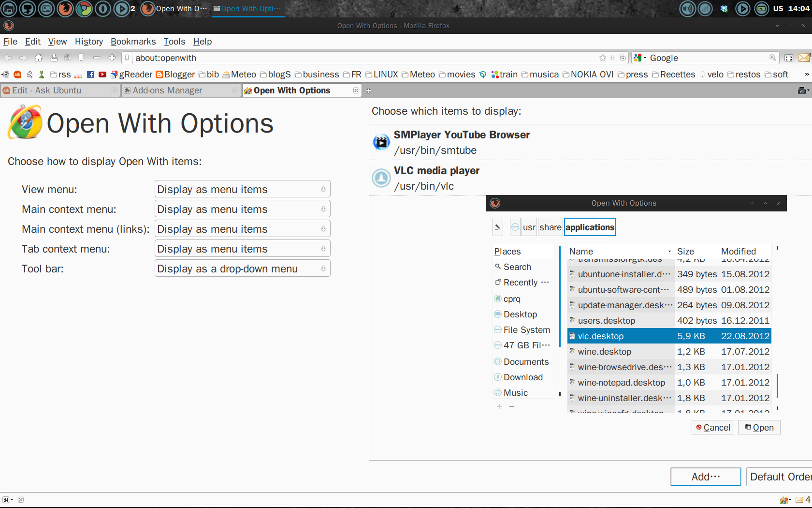The width and height of the screenshot is (812, 508).
Task: Click the address bar showing about:openwith
Action: [365, 58]
